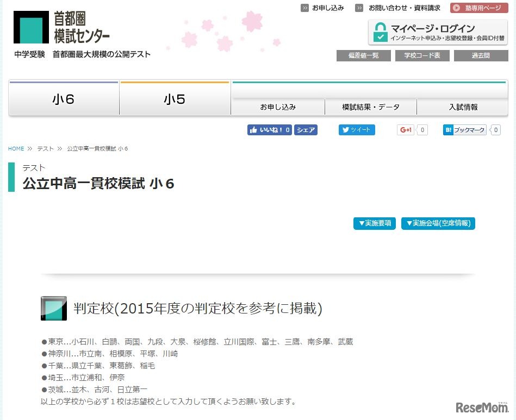Open the 過去問 page

coord(481,55)
